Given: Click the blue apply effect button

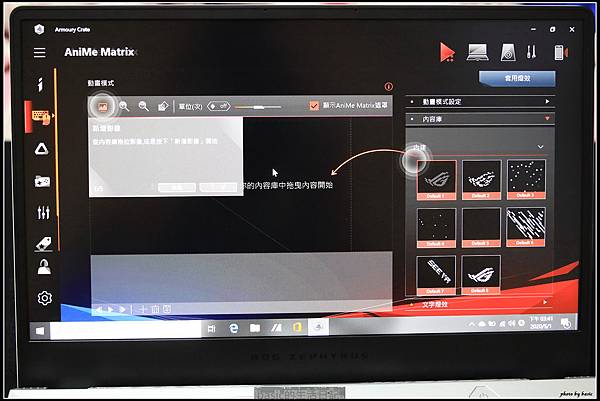Looking at the screenshot, I should tap(517, 78).
